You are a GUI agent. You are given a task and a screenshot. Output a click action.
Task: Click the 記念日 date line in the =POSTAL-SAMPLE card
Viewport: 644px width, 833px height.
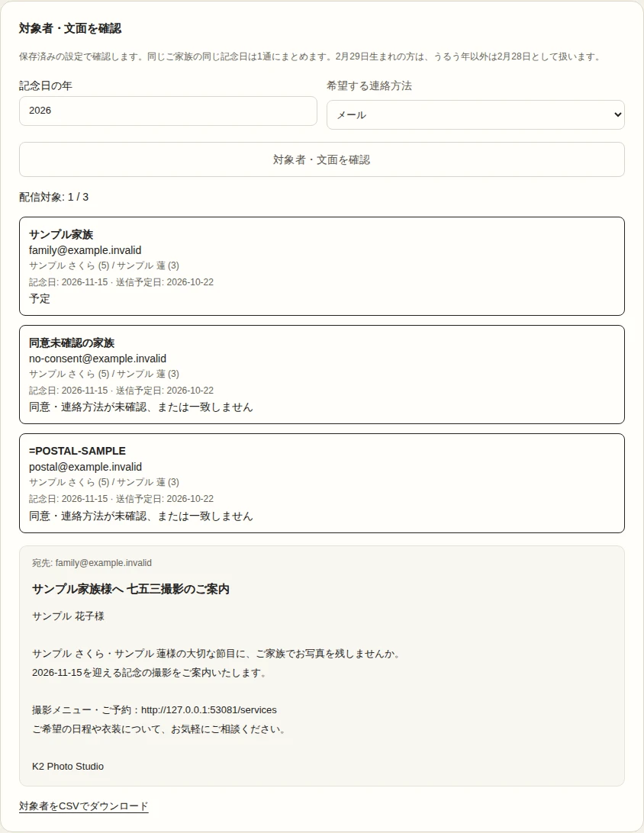tap(121, 499)
